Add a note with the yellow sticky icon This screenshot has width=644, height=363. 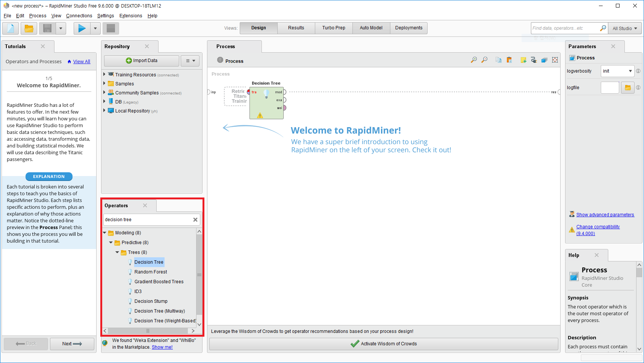pos(523,60)
